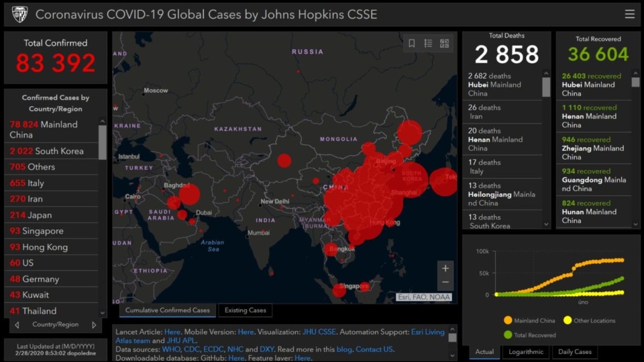
Task: Click the Contact US link
Action: click(x=374, y=349)
